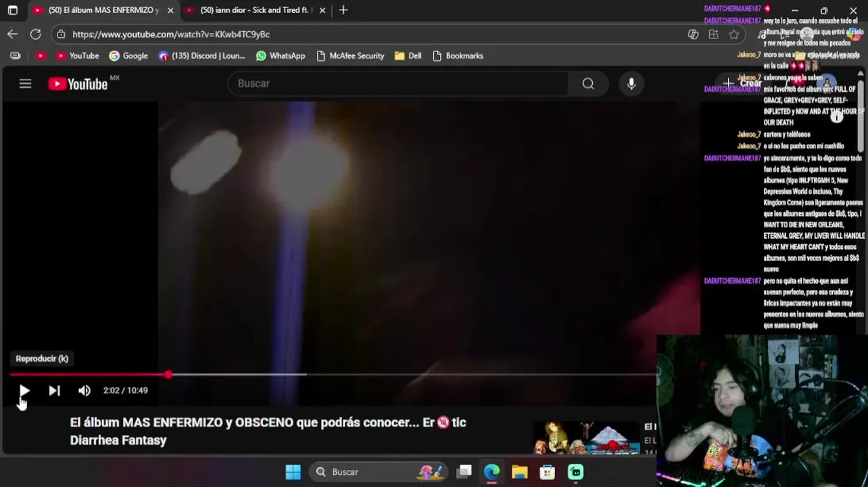Go to the YouTube home logo
This screenshot has height=487, width=868.
coord(78,84)
